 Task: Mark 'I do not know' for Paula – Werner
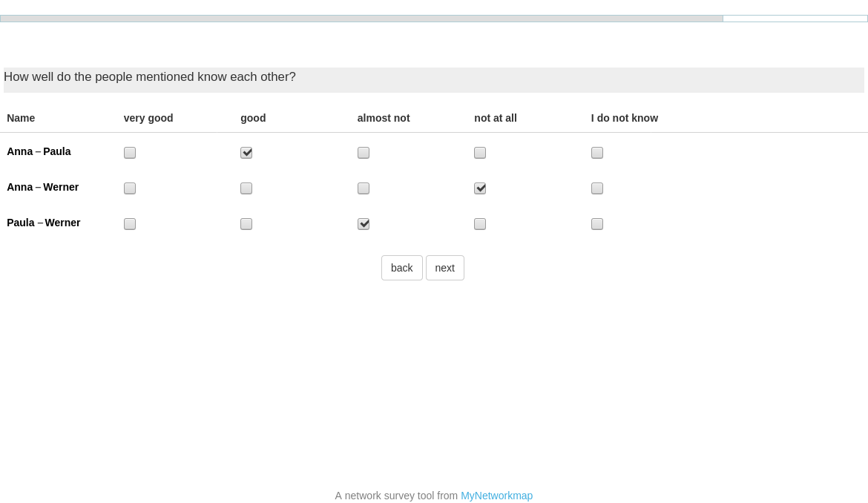(596, 223)
